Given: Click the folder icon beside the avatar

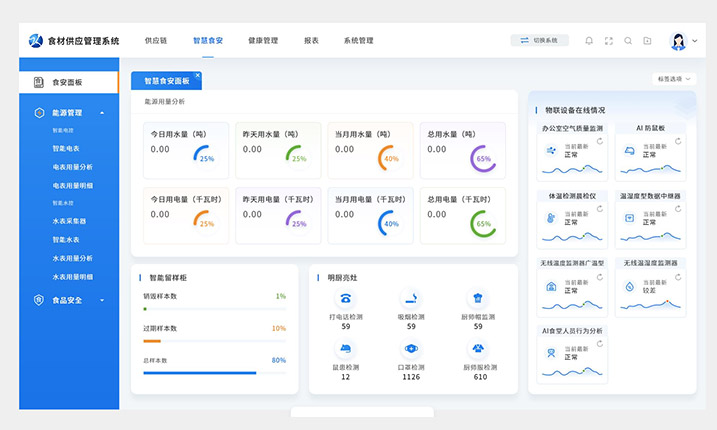Looking at the screenshot, I should (647, 41).
